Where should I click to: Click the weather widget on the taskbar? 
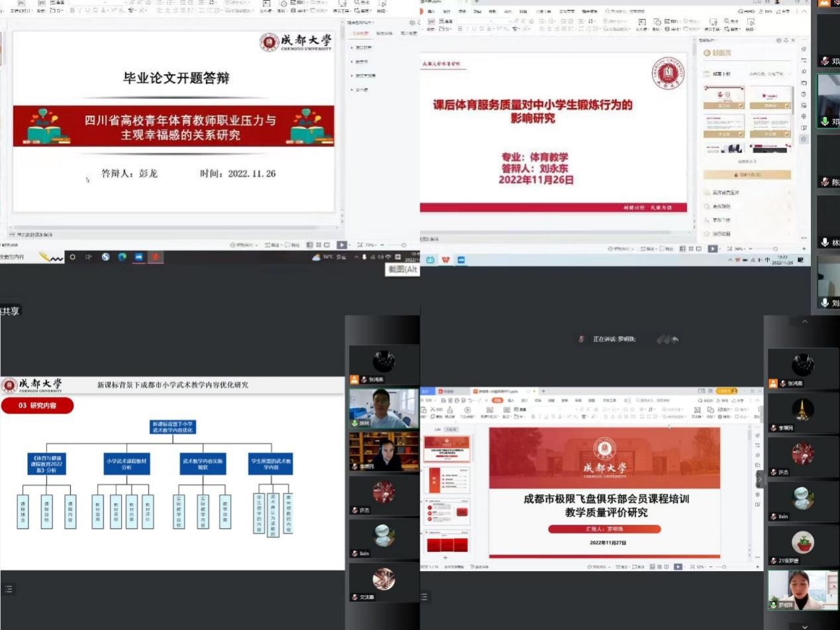[x=330, y=257]
